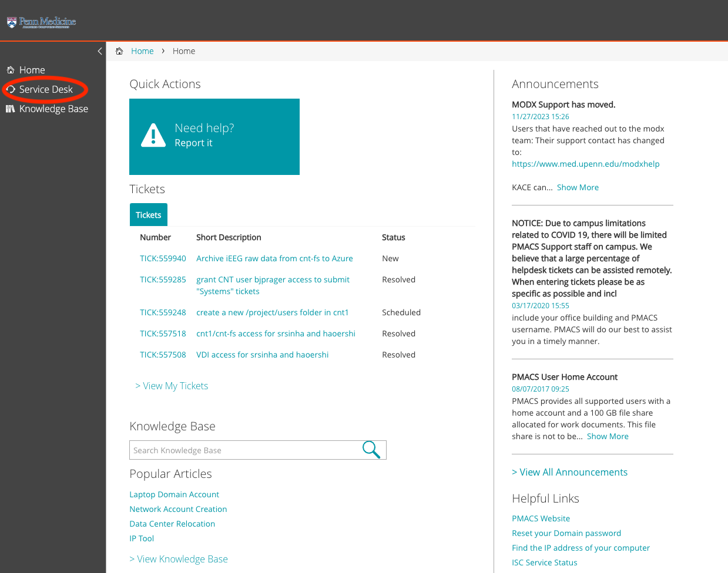Image resolution: width=728 pixels, height=573 pixels.
Task: Select the Tickets tab
Action: pyautogui.click(x=148, y=215)
